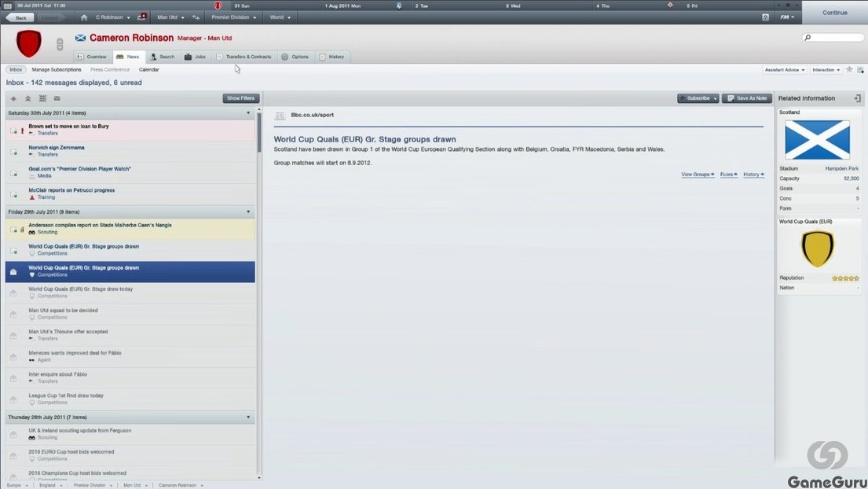Click the transfer arrows icon beside Man Utd
Image resolution: width=868 pixels, height=489 pixels.
[x=196, y=17]
